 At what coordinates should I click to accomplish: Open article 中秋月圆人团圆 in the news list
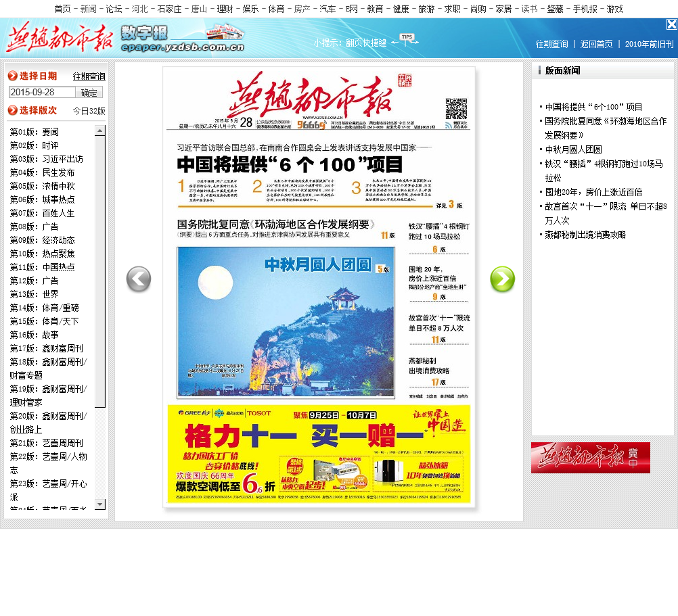(573, 150)
